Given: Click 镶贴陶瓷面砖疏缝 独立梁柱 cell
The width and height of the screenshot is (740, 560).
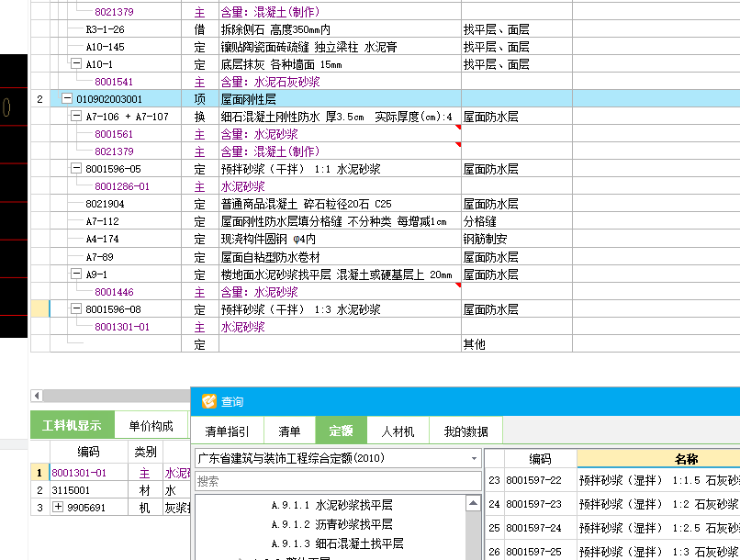Looking at the screenshot, I should 340,47.
